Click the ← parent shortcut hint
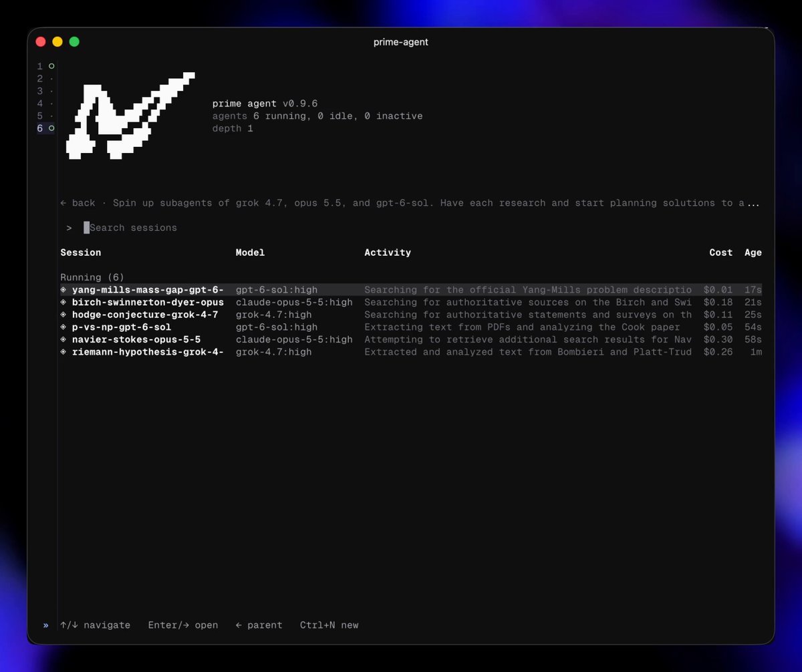802x672 pixels. click(259, 625)
